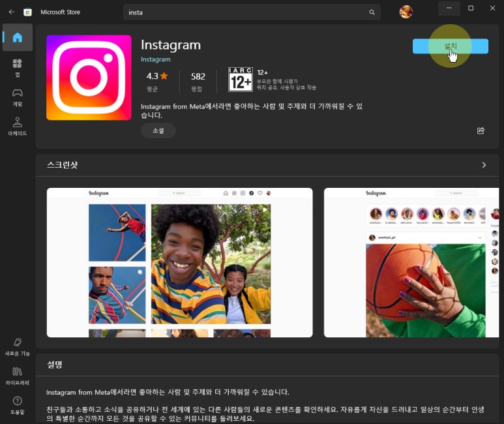Open the basketball screenshot thumbnail

pyautogui.click(x=411, y=262)
